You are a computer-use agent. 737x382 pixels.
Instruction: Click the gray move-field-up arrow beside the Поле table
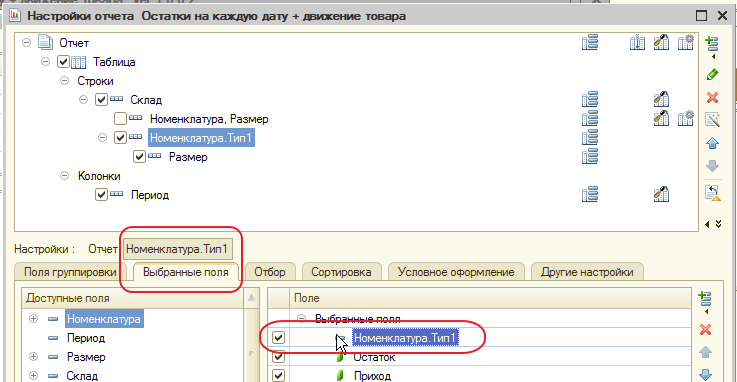(706, 352)
